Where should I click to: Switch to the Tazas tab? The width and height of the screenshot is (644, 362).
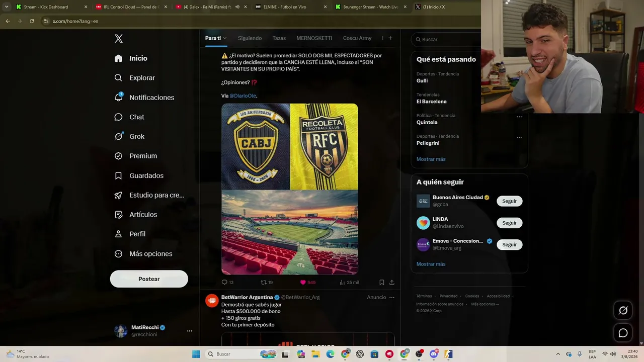coord(279,38)
